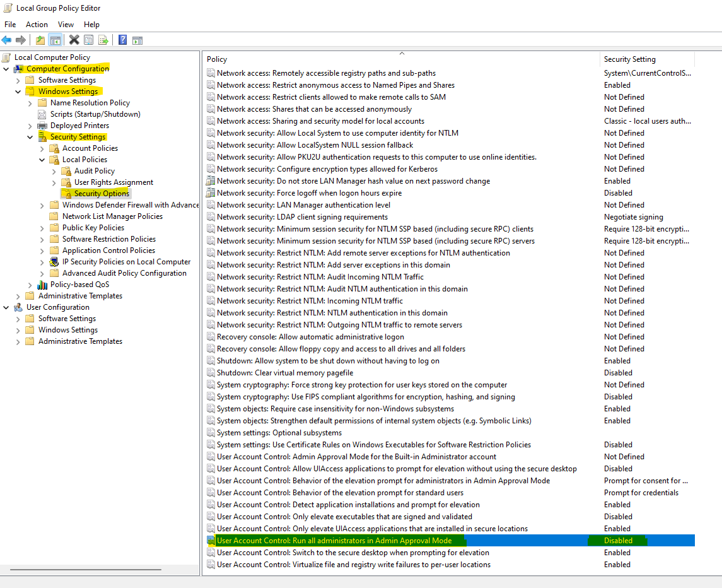Select User Rights Assignment in the tree
The width and height of the screenshot is (722, 588).
tap(114, 182)
